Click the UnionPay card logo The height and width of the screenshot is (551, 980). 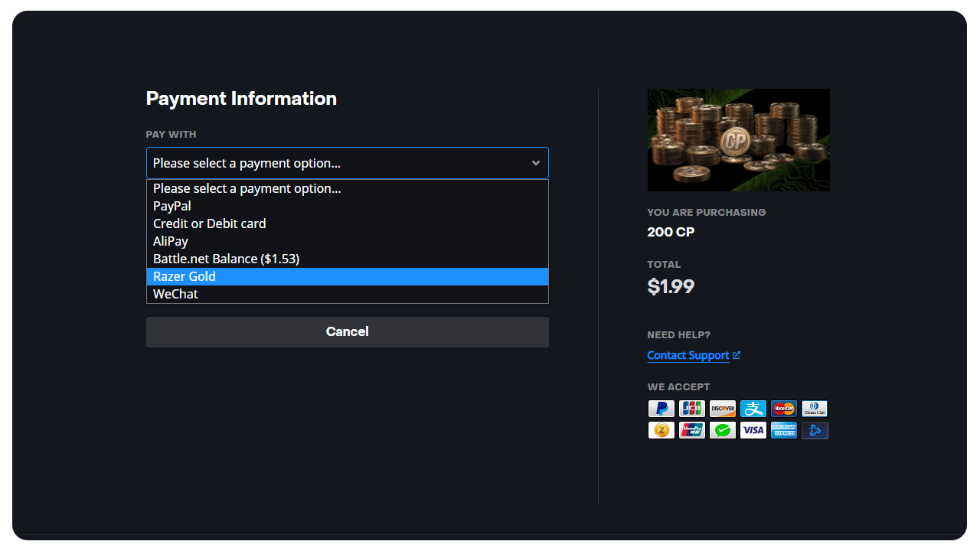click(x=692, y=430)
